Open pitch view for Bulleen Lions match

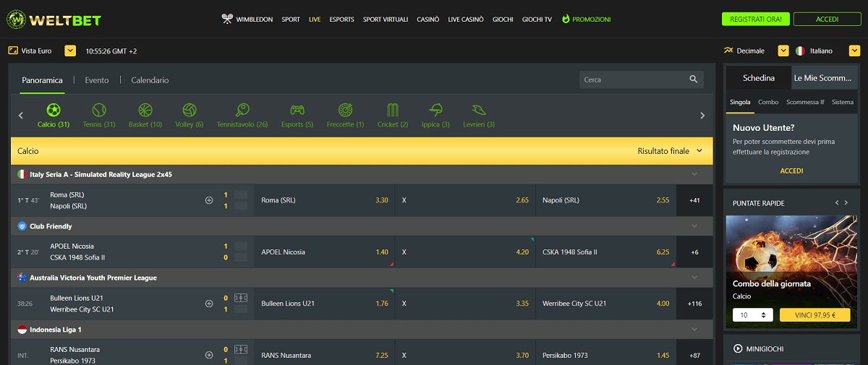(x=241, y=298)
